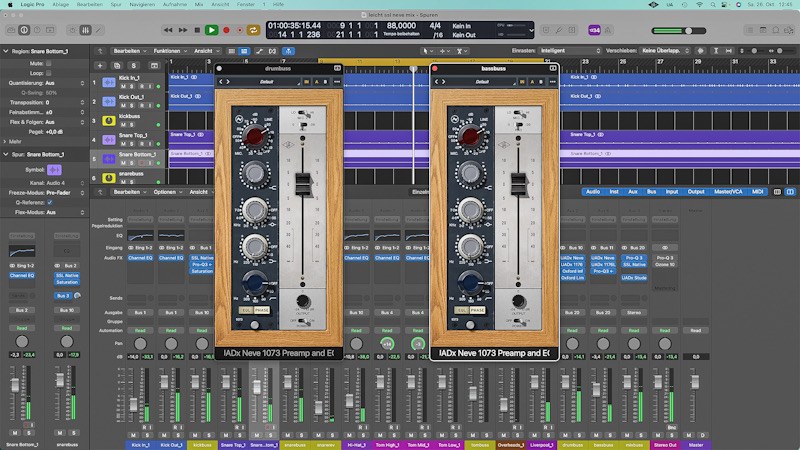The width and height of the screenshot is (800, 450).
Task: Click the rewind transport button
Action: 168,31
